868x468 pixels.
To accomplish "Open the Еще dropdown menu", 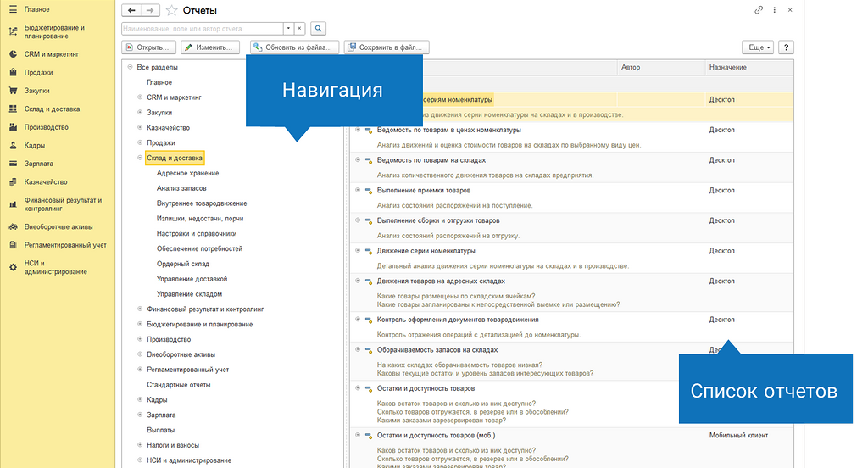I will point(758,47).
